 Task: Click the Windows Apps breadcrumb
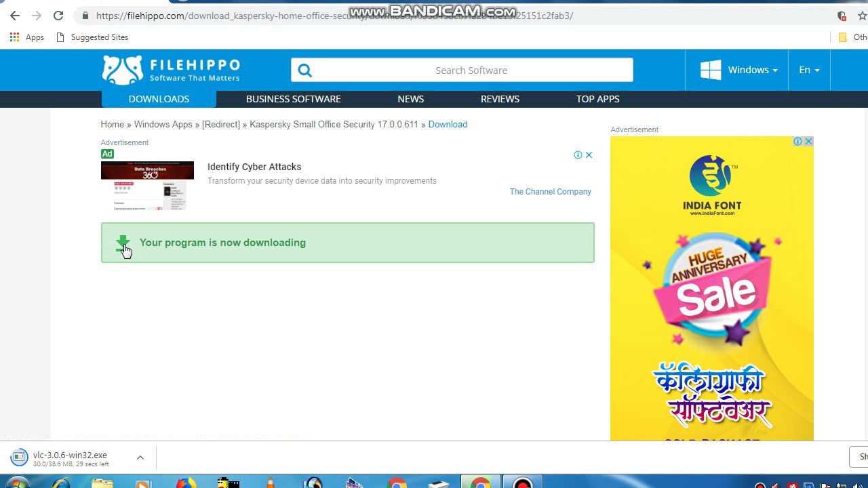click(x=163, y=125)
